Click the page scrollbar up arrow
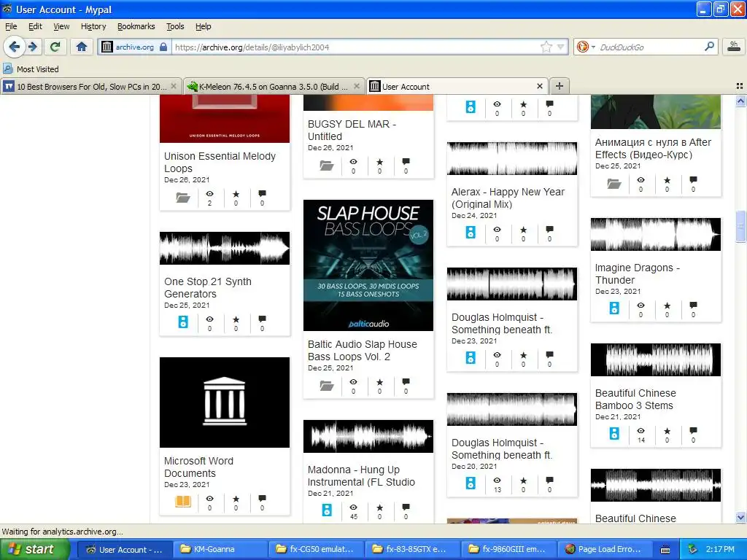 coord(740,101)
